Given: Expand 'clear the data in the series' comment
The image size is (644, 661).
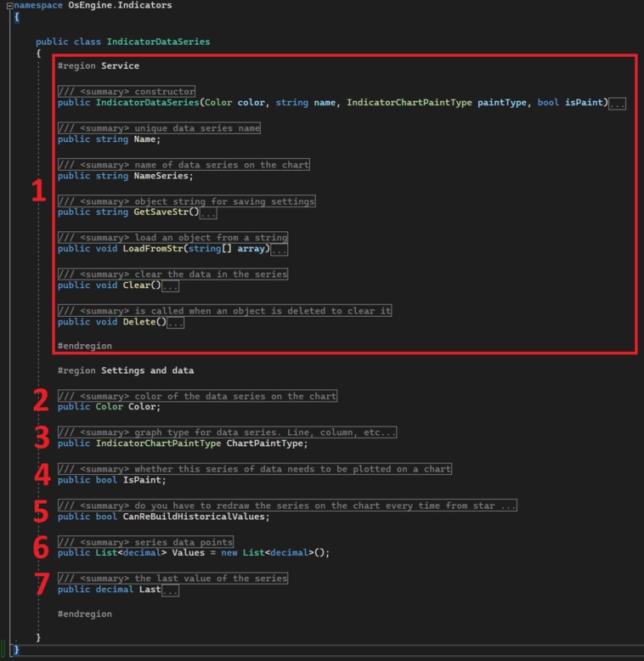Looking at the screenshot, I should pos(172,274).
